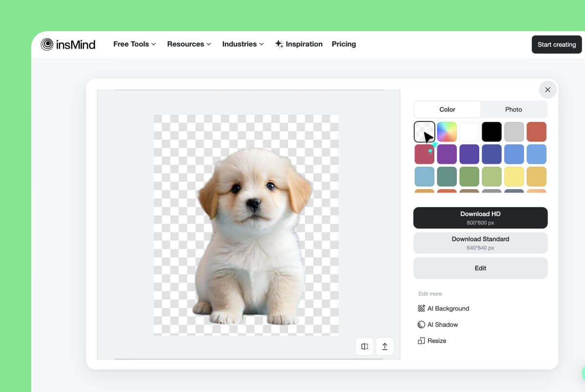Pick the raspberry pink swatch
585x392 pixels.
click(x=424, y=154)
